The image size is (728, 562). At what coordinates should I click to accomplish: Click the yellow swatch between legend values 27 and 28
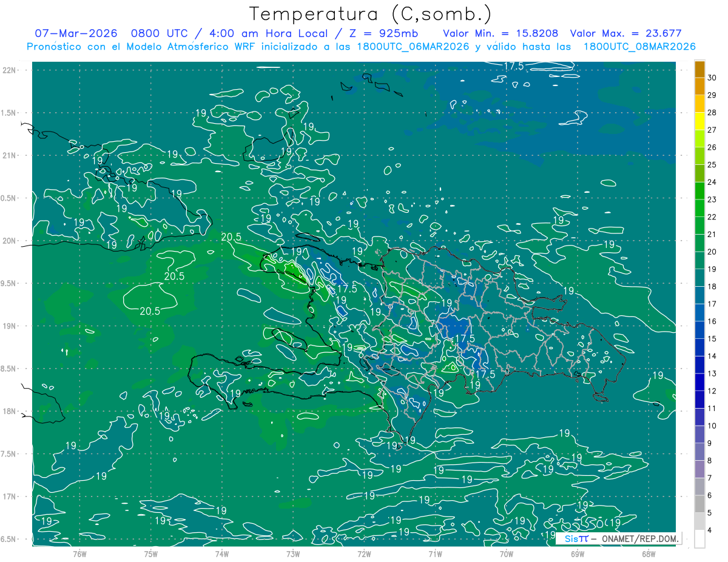coord(699,121)
